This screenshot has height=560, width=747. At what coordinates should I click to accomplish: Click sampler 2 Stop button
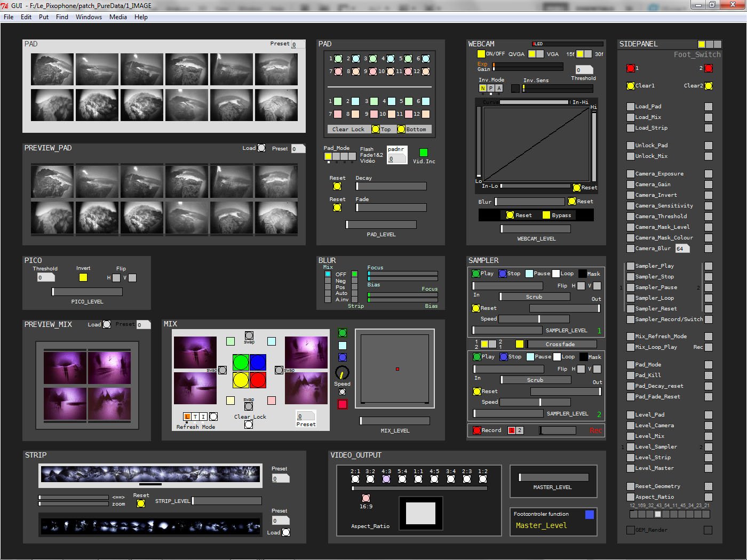coord(504,357)
